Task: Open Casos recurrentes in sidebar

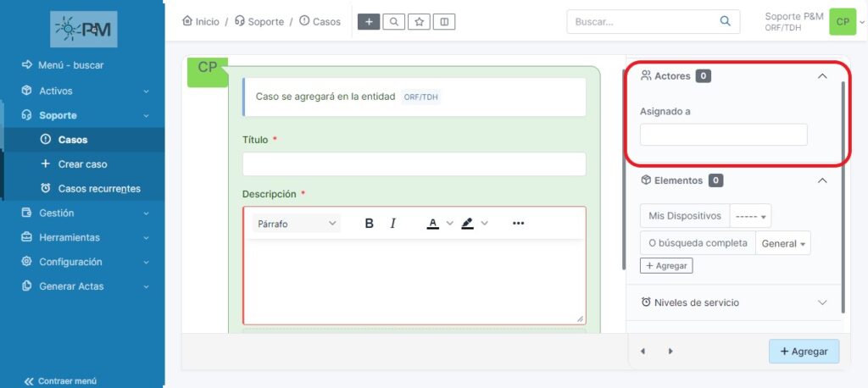Action: coord(98,189)
